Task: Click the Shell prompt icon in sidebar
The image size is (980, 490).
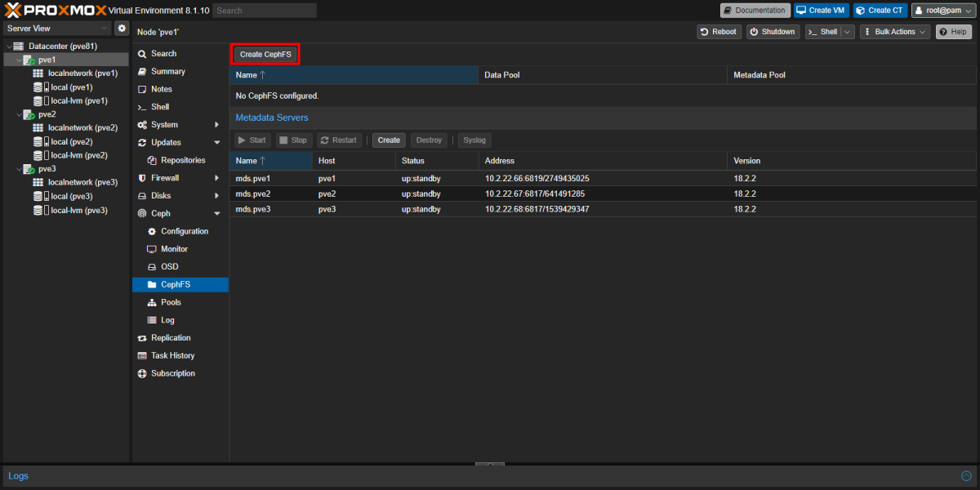Action: (x=142, y=107)
